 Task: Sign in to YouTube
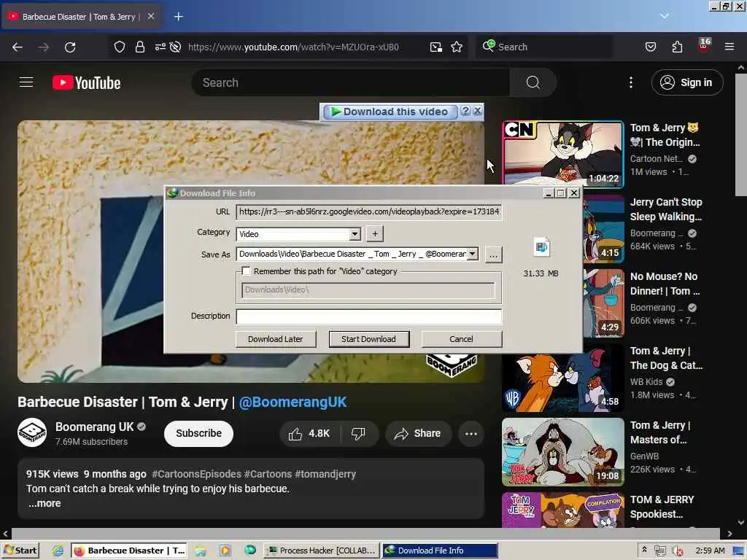[687, 82]
